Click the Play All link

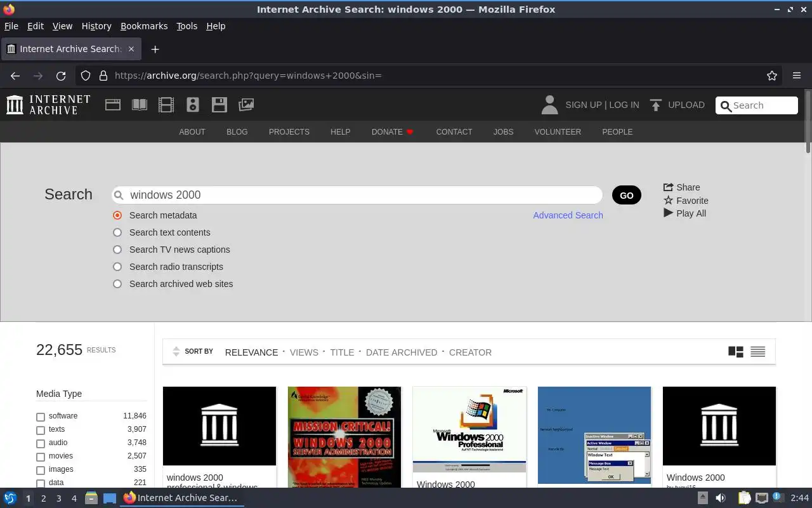(x=684, y=213)
